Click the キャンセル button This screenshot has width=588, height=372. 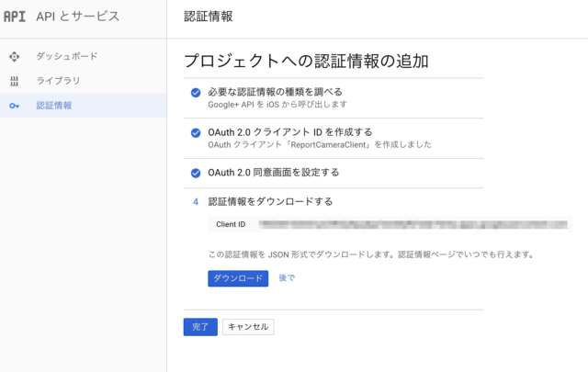click(x=248, y=327)
